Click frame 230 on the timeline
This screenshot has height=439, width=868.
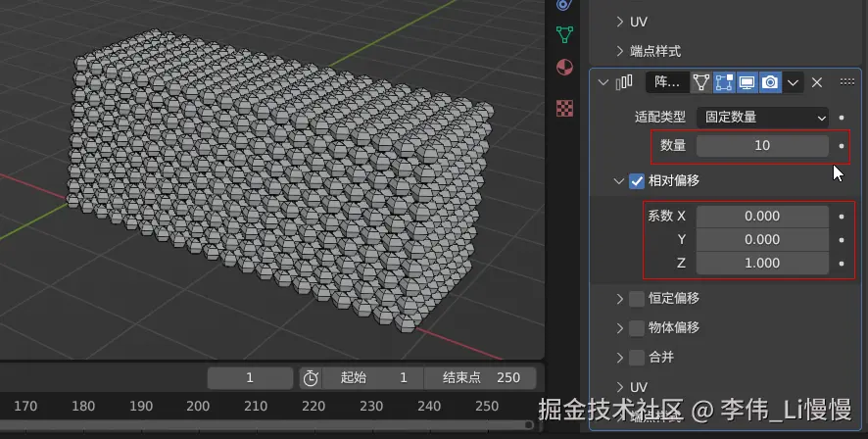coord(371,407)
